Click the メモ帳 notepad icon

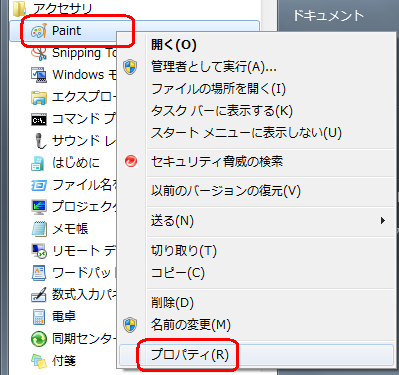tap(39, 229)
